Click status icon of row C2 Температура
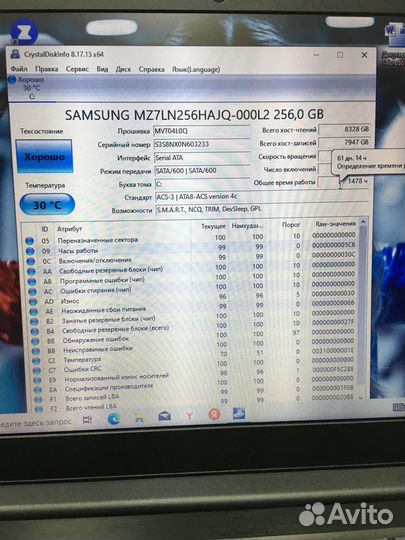The height and width of the screenshot is (540, 405). click(x=37, y=361)
